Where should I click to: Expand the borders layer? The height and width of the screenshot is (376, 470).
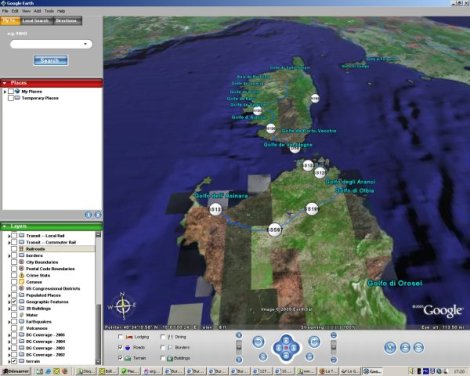[9, 256]
